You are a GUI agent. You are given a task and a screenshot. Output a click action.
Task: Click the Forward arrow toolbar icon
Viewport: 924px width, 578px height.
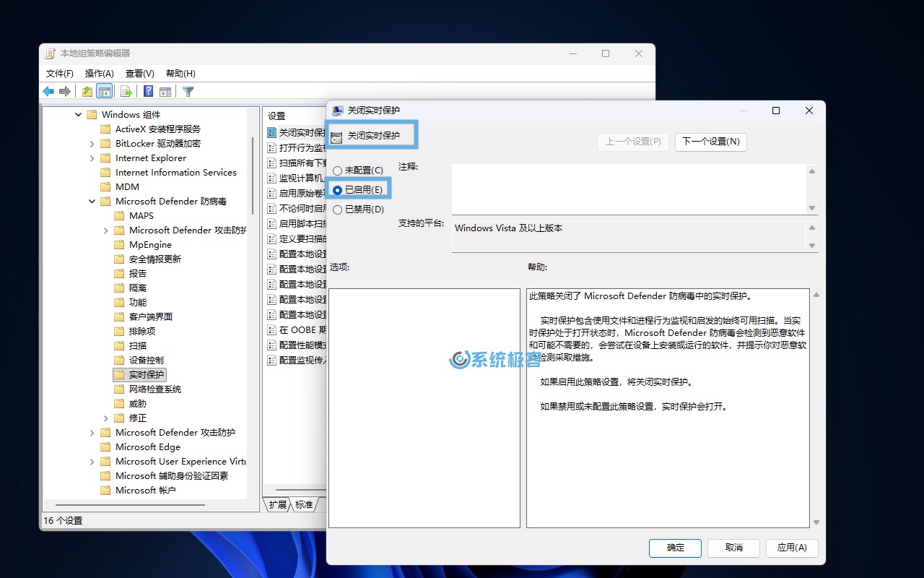[65, 92]
